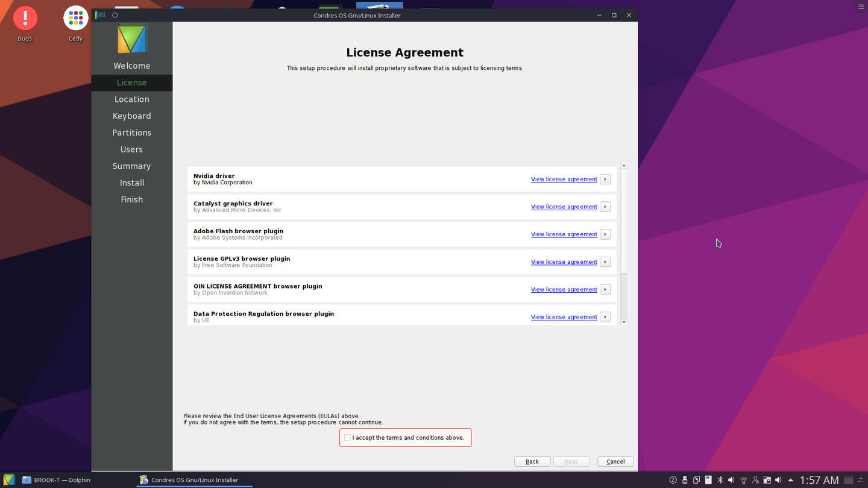The height and width of the screenshot is (488, 868).
Task: Open the Wi-Fi network tray icon
Action: pos(744,480)
